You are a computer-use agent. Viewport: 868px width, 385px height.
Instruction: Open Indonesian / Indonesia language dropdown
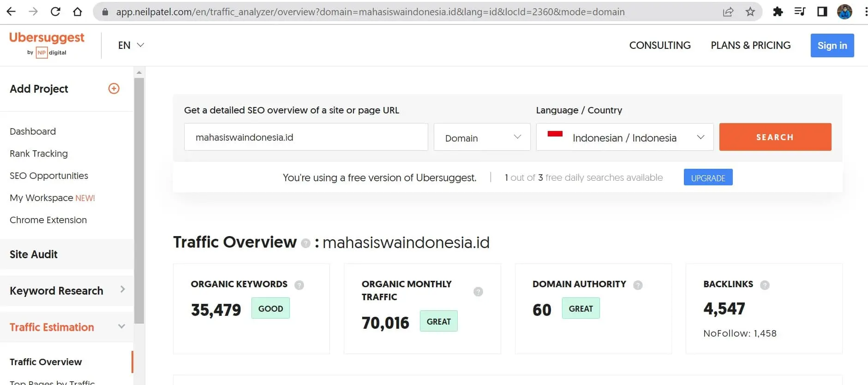(625, 137)
